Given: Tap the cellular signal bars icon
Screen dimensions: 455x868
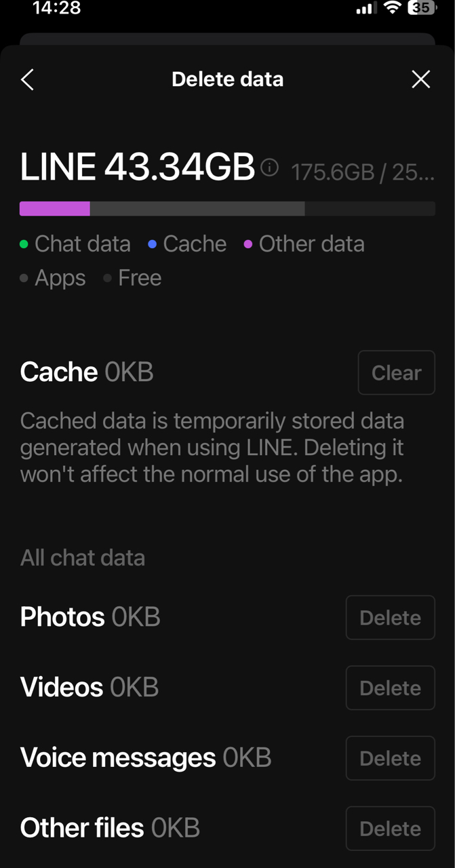Looking at the screenshot, I should 366,9.
